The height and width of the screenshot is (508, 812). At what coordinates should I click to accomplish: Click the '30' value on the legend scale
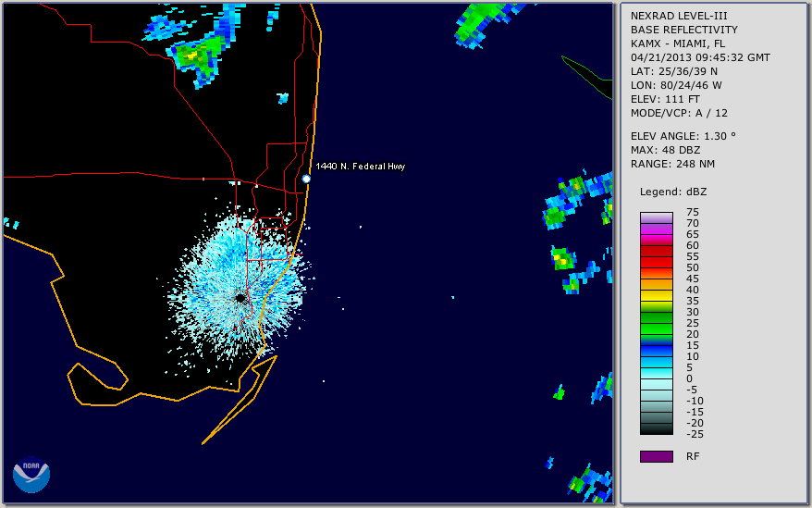(x=693, y=312)
